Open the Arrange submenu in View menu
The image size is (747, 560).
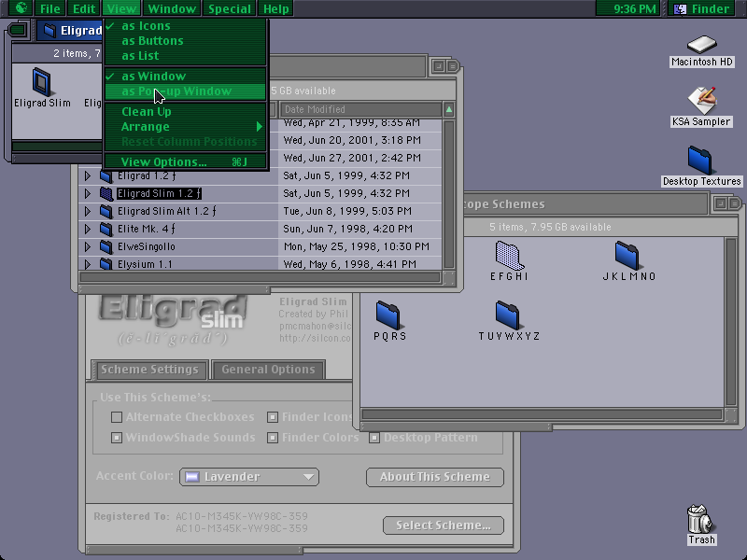tap(185, 127)
